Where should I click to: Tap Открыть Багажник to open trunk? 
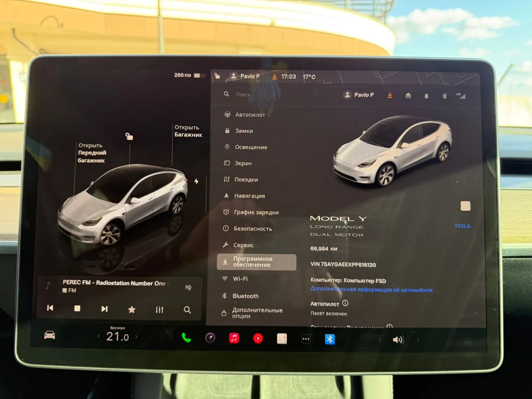click(188, 131)
